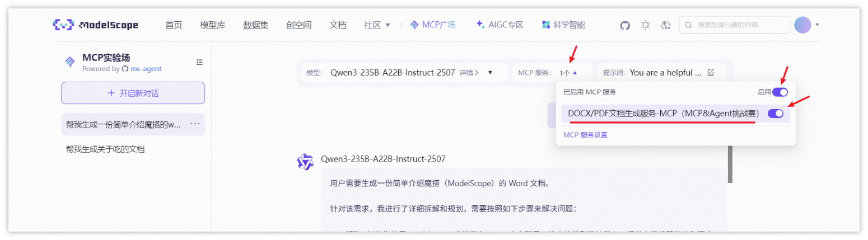The image size is (868, 240).
Task: Open the 数据集 nav item
Action: pyautogui.click(x=256, y=25)
